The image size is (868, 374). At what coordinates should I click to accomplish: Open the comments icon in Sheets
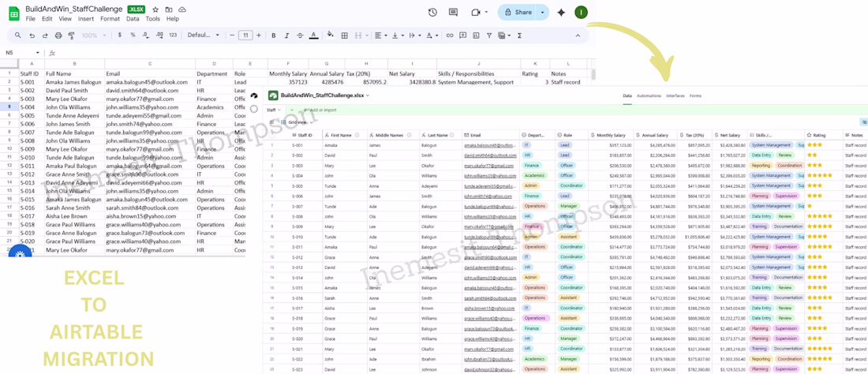coord(454,12)
